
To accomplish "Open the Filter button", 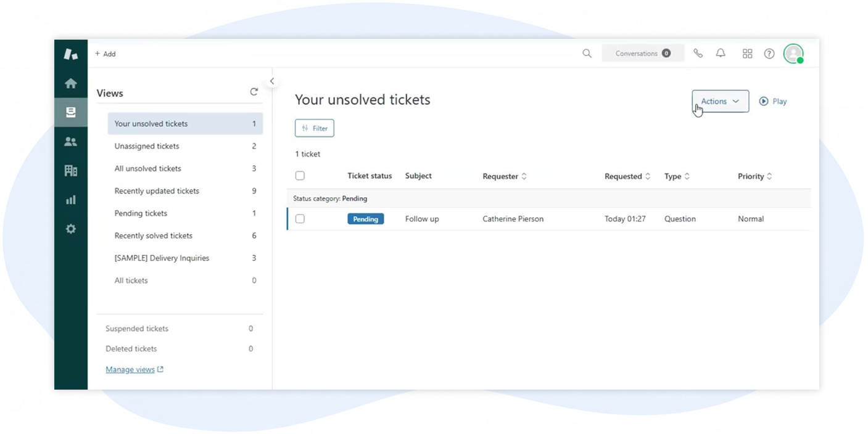I will click(x=315, y=128).
